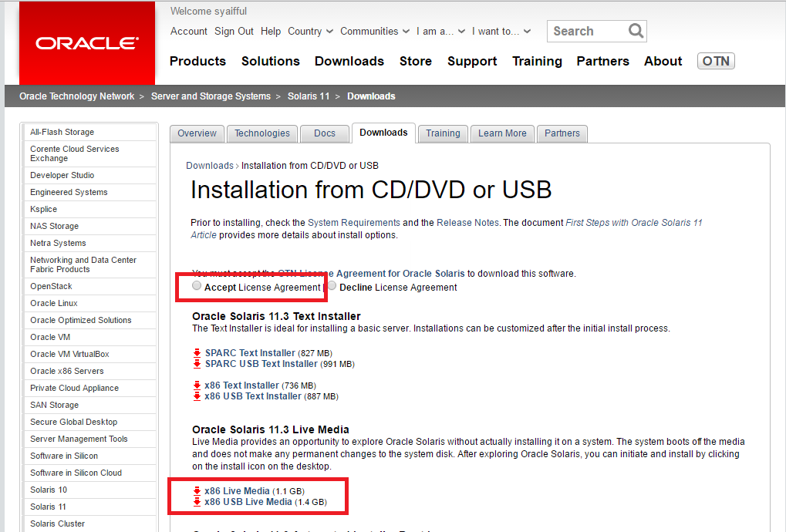The width and height of the screenshot is (786, 532).
Task: Open Partners in main navigation
Action: point(602,61)
